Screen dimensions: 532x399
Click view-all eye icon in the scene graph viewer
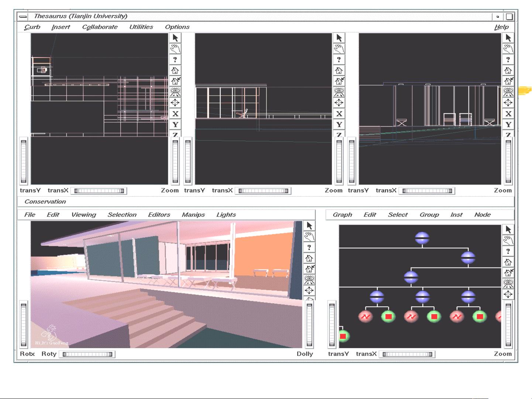pyautogui.click(x=508, y=283)
